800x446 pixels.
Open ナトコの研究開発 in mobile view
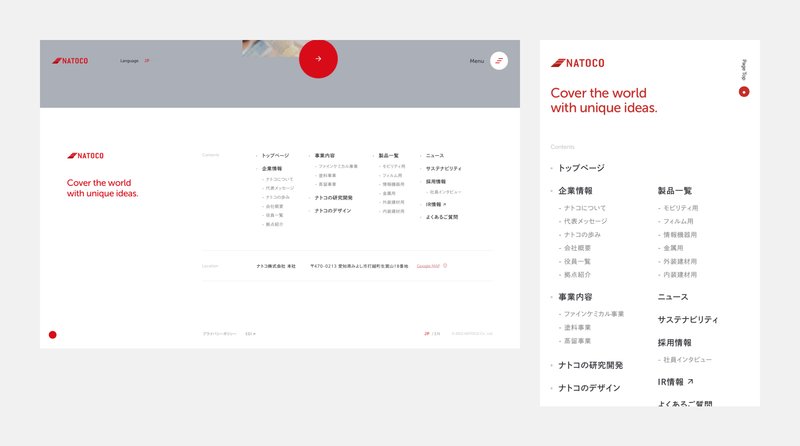pos(590,365)
